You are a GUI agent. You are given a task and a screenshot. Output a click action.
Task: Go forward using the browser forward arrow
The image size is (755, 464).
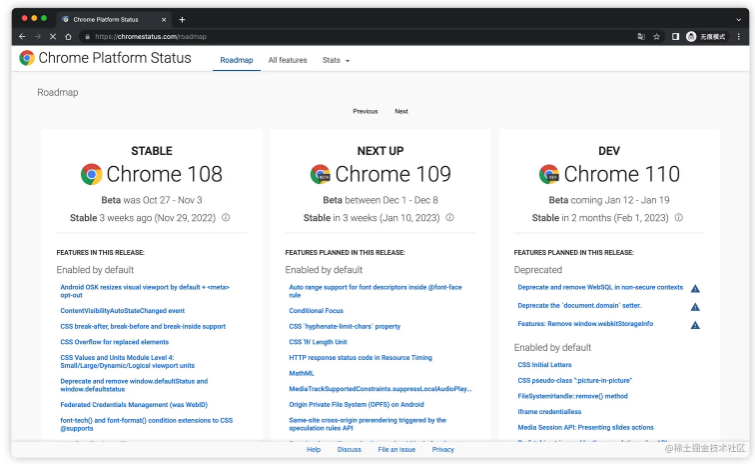38,37
